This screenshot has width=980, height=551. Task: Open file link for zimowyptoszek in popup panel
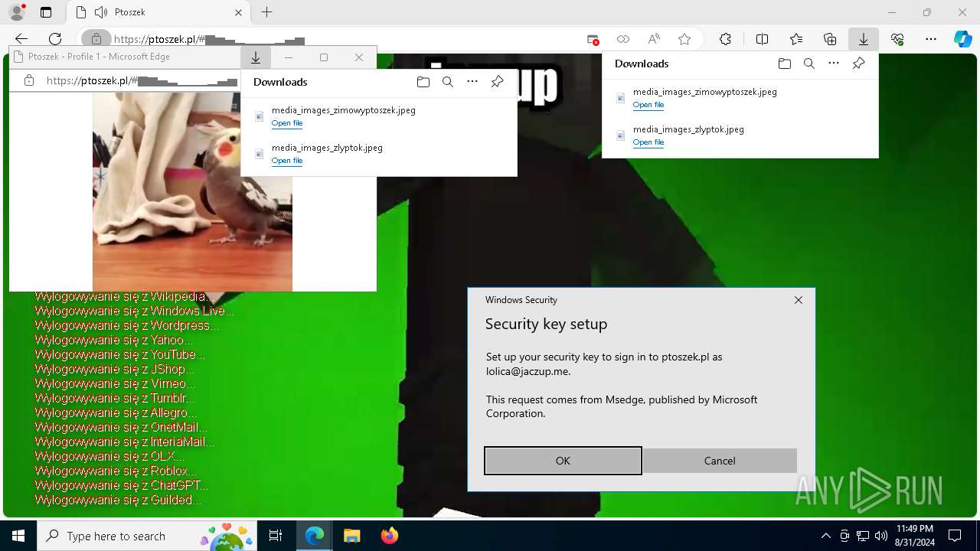pyautogui.click(x=286, y=123)
